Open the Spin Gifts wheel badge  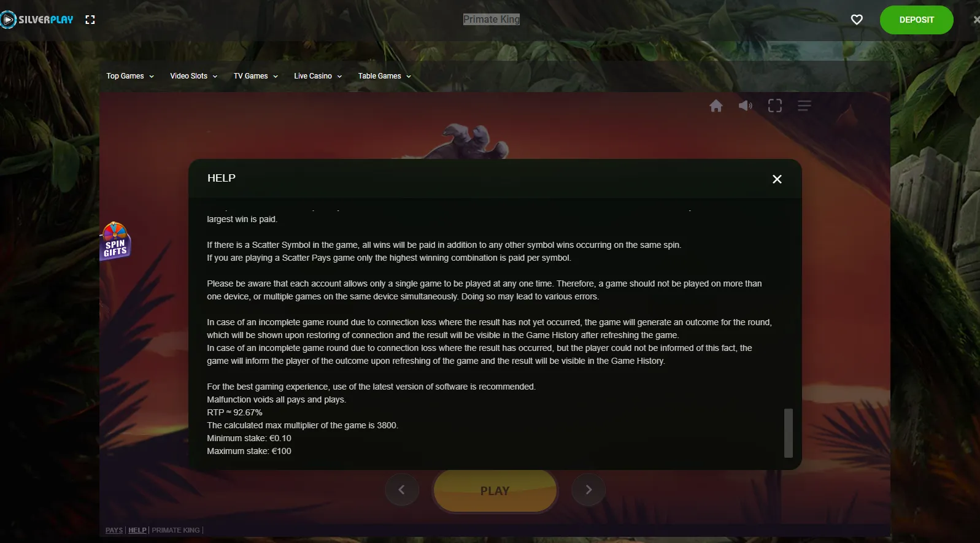115,241
